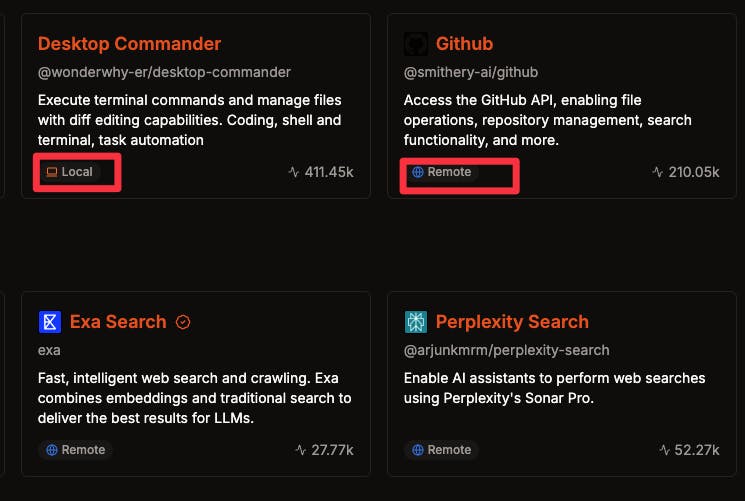Screen dimensions: 745x501
Task: Click the @wonderwhy-er/desktop-commander handle
Action: tap(164, 72)
